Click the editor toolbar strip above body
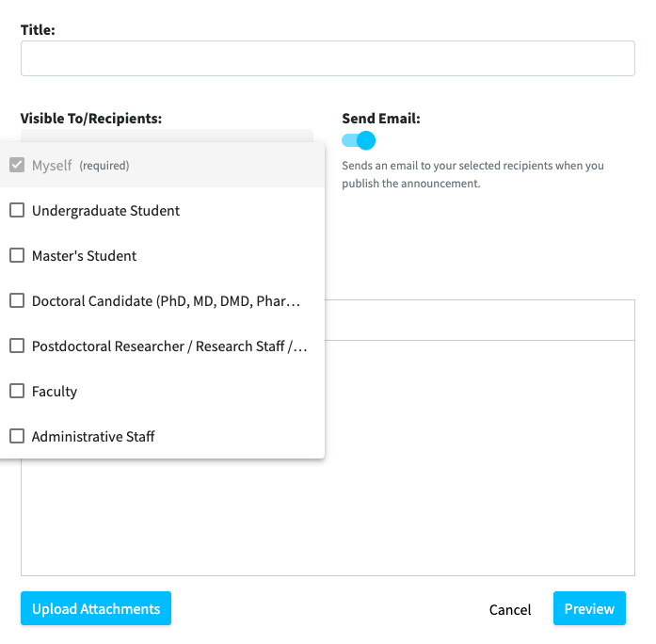The height and width of the screenshot is (644, 656). point(479,320)
